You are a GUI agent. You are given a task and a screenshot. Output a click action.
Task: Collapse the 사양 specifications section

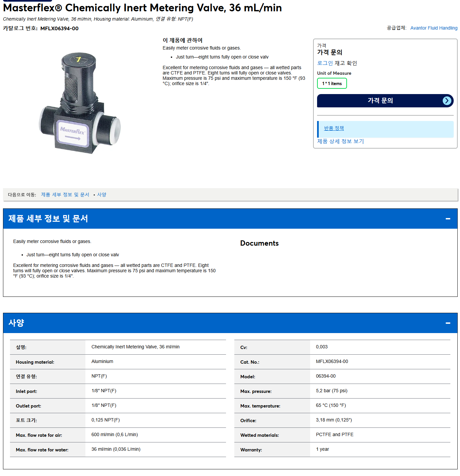[x=448, y=323]
